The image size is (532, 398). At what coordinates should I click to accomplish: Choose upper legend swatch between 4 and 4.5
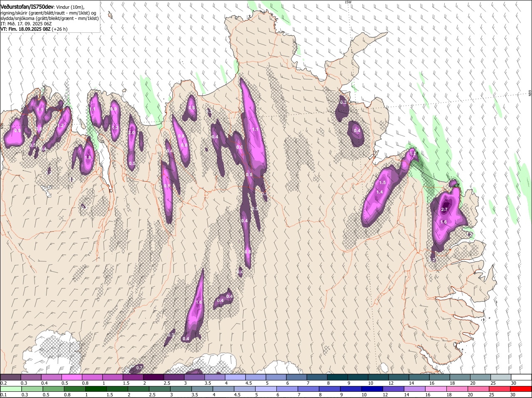point(234,377)
